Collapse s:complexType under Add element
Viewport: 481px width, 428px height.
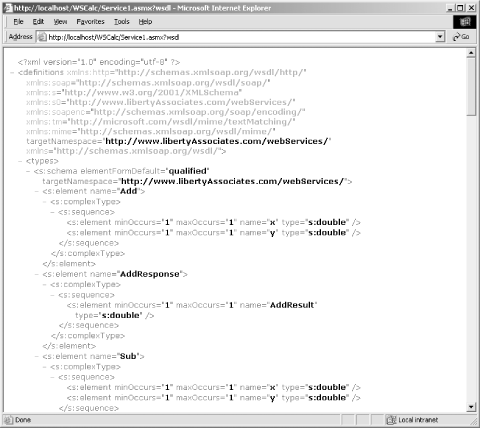point(45,202)
